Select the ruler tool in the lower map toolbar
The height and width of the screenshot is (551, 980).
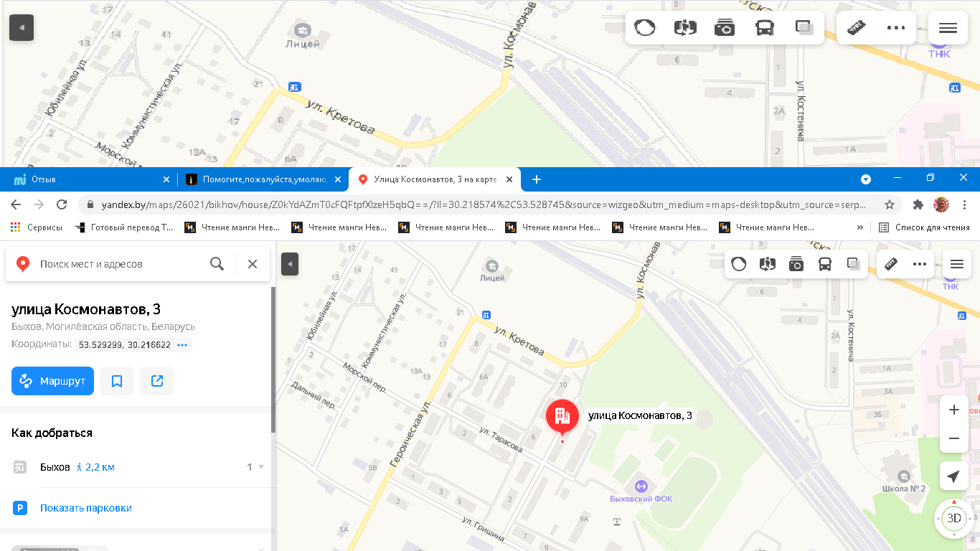click(891, 264)
